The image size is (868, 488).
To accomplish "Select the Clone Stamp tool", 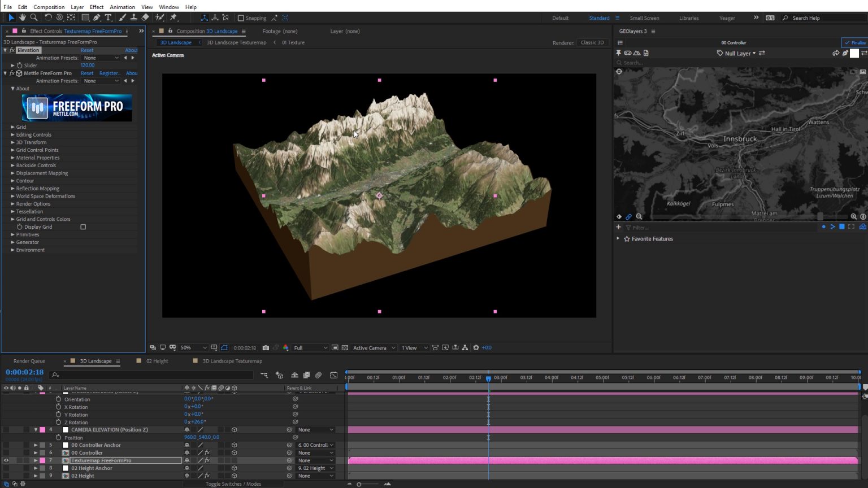I will (133, 18).
